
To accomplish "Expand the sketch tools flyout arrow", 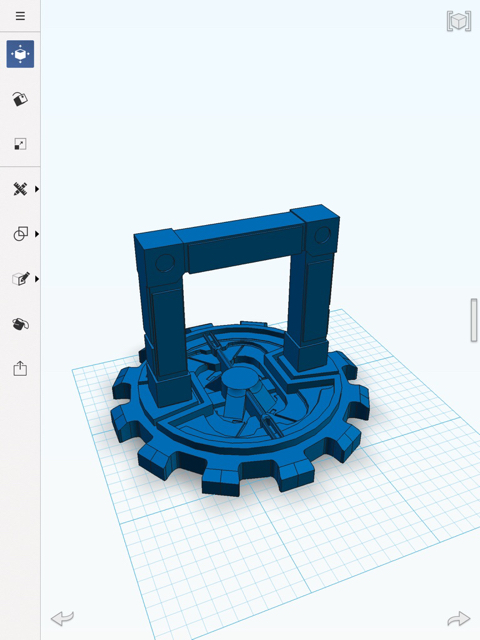I will (x=37, y=189).
